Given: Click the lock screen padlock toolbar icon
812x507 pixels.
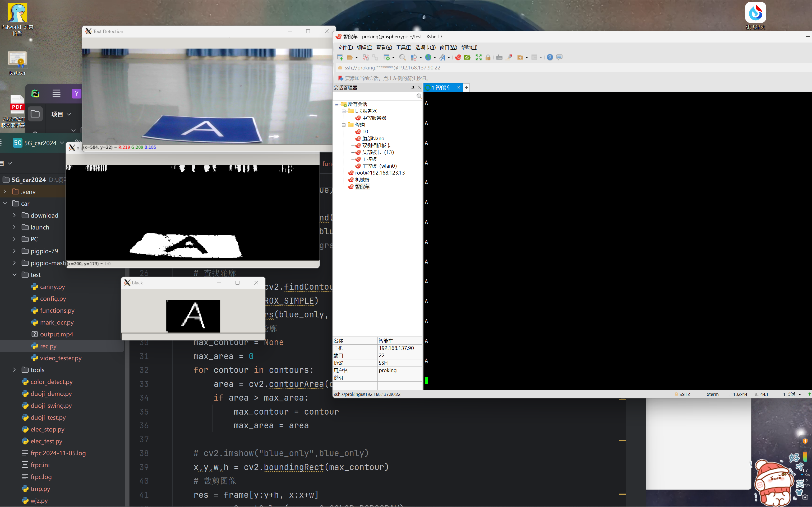Looking at the screenshot, I should coord(488,57).
